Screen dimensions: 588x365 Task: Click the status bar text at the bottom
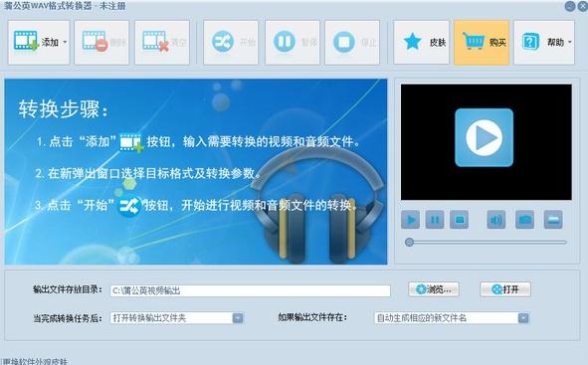35,361
